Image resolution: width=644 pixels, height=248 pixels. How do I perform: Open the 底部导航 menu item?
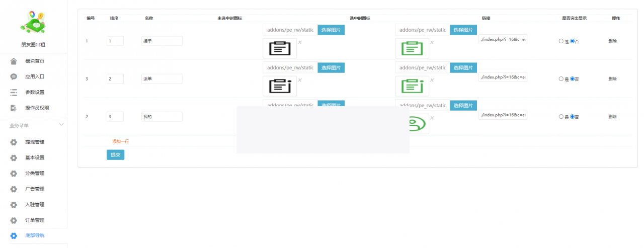[35, 235]
